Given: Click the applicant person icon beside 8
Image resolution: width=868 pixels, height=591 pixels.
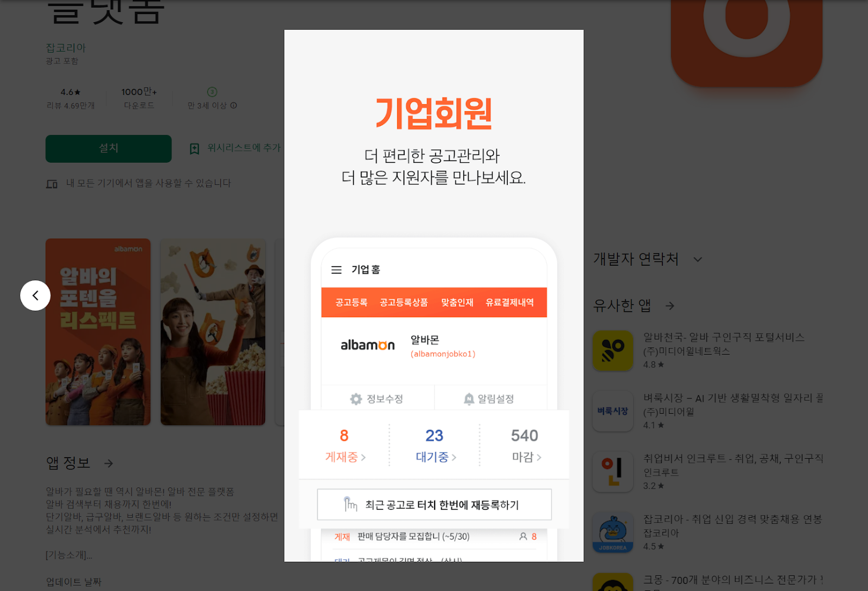Looking at the screenshot, I should point(523,537).
